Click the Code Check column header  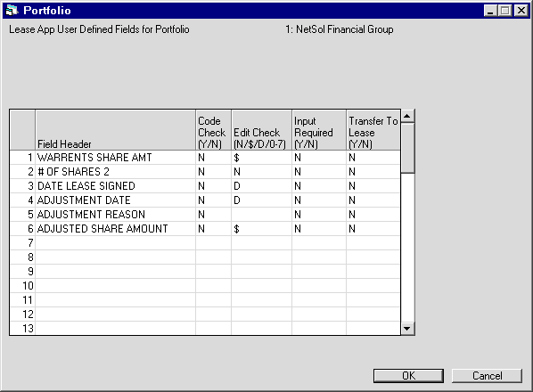coord(214,130)
